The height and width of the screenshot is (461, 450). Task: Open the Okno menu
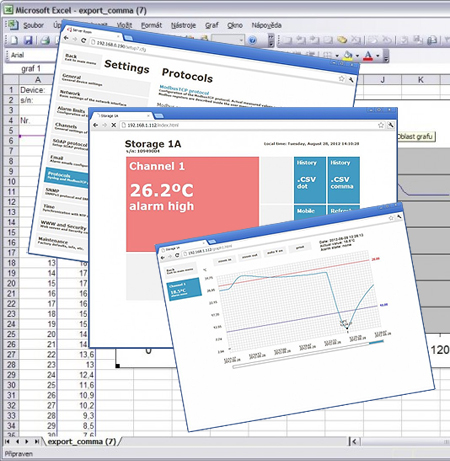coord(235,25)
